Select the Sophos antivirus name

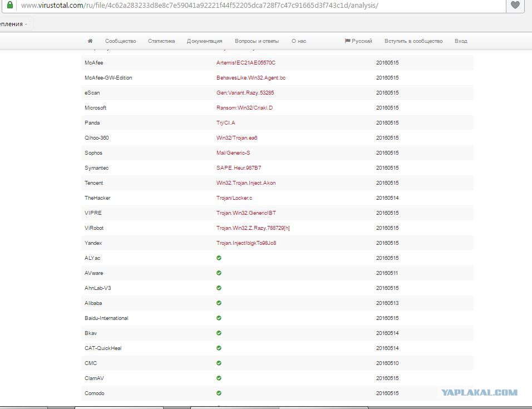click(93, 153)
